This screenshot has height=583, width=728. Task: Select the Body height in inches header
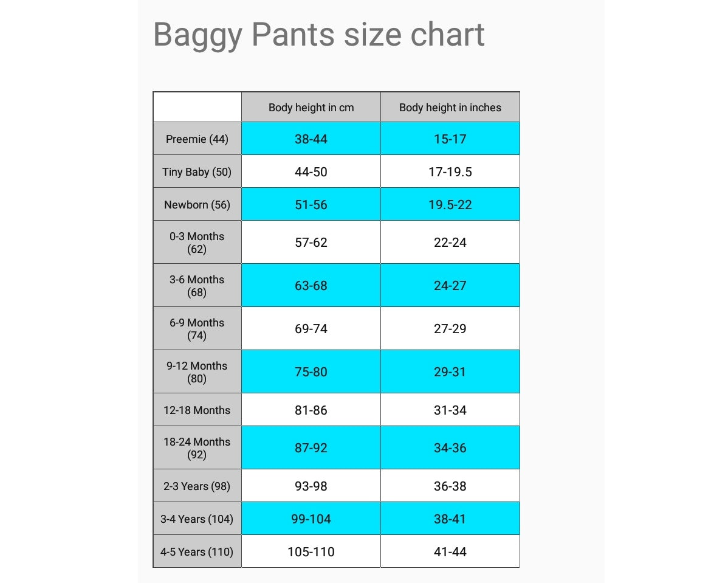450,108
